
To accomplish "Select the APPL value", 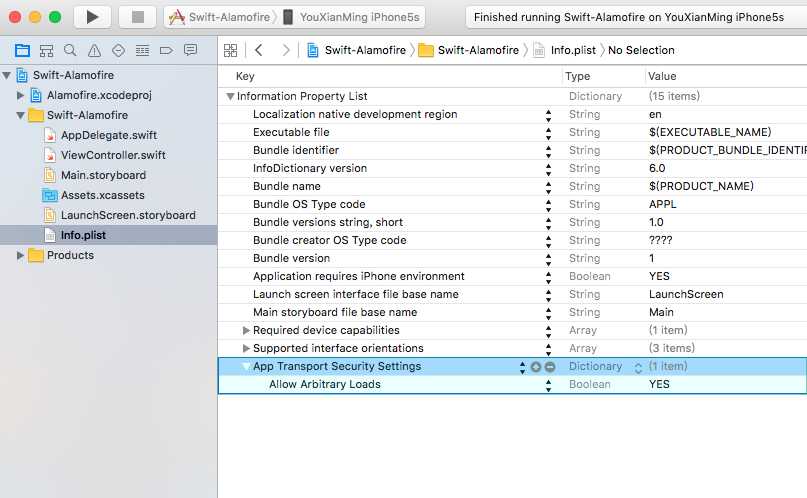I will (x=662, y=204).
